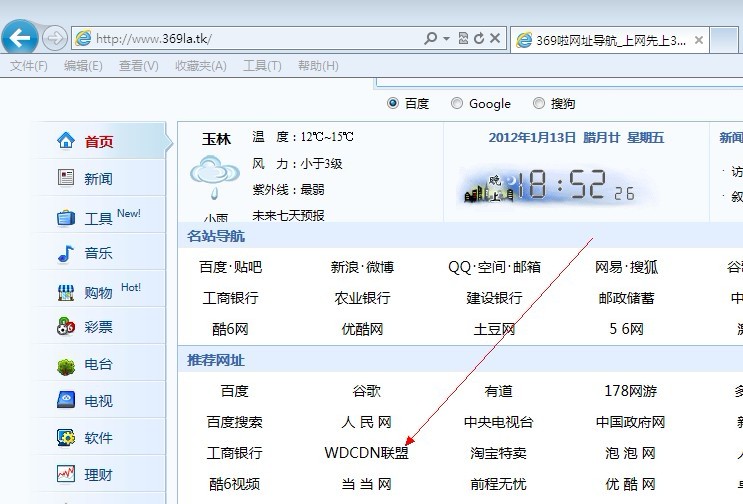Open the 查看(V) menu
The width and height of the screenshot is (743, 504).
tap(138, 66)
